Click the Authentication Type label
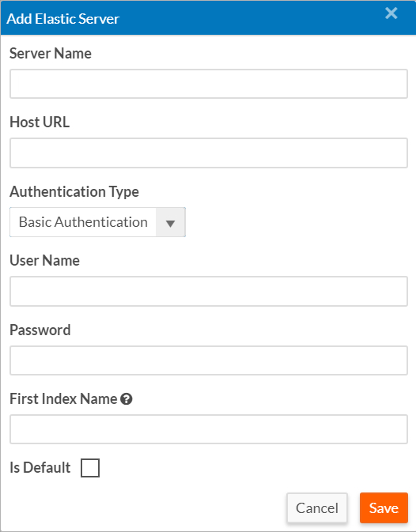Viewport: 416px width, 532px height. pos(74,192)
